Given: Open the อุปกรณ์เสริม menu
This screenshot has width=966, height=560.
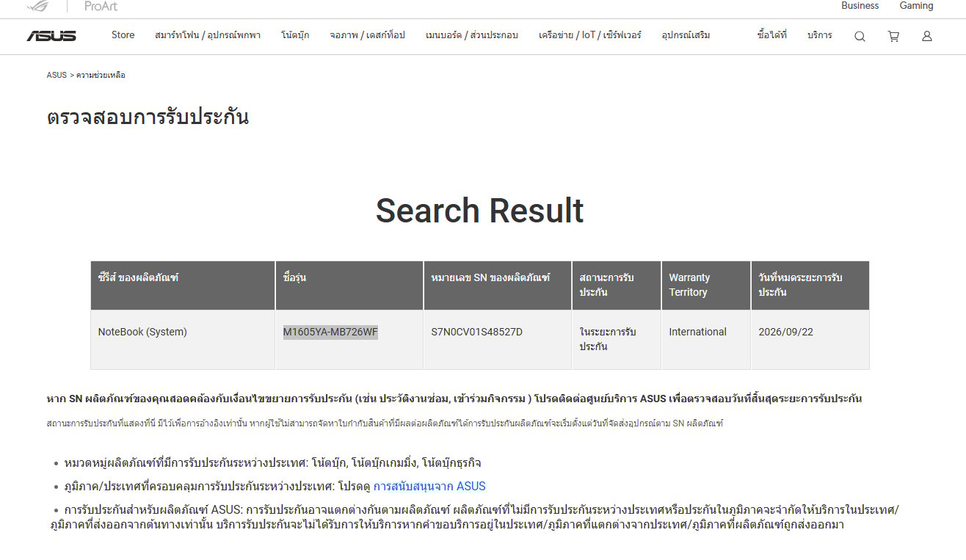Looking at the screenshot, I should pyautogui.click(x=686, y=34).
